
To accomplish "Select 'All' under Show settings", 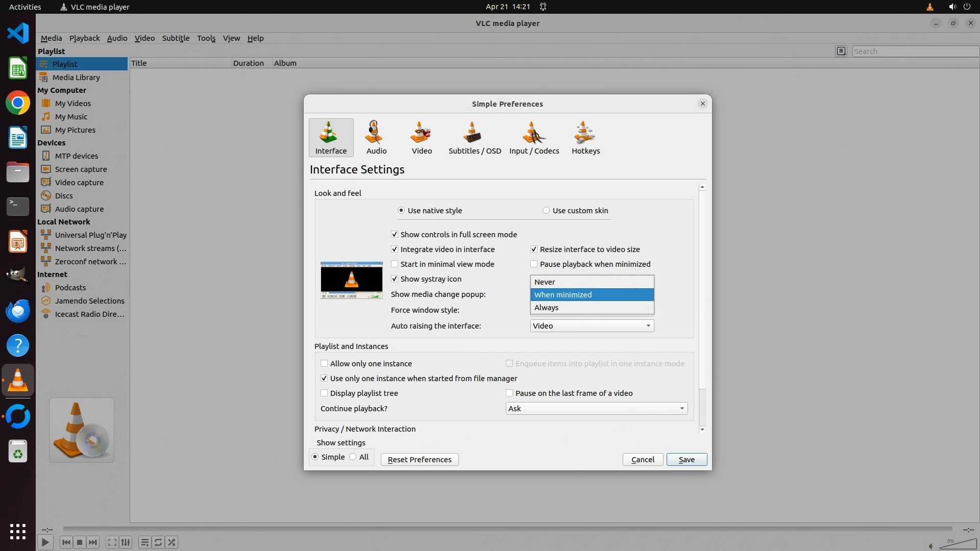I will tap(353, 457).
